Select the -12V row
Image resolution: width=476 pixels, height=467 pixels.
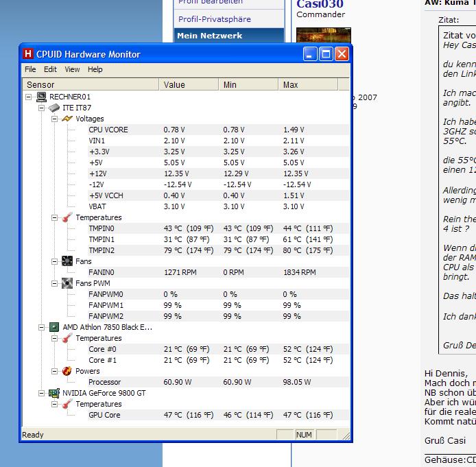[x=218, y=184]
